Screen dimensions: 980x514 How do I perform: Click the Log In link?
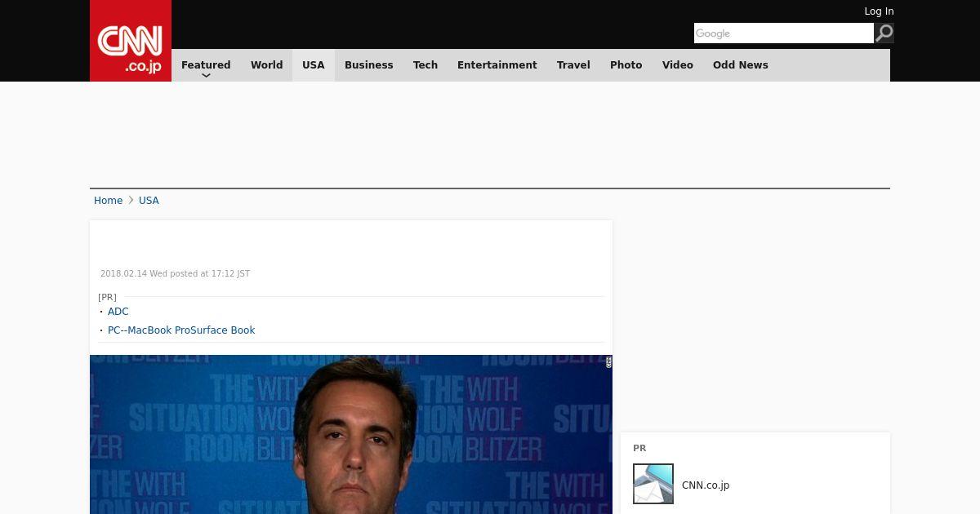pyautogui.click(x=879, y=11)
